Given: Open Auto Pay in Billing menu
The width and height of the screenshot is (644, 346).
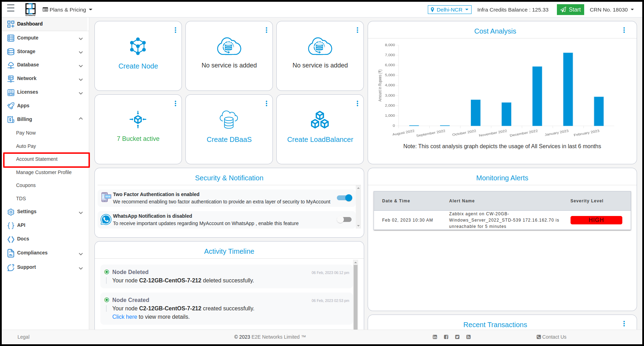Looking at the screenshot, I should [26, 146].
